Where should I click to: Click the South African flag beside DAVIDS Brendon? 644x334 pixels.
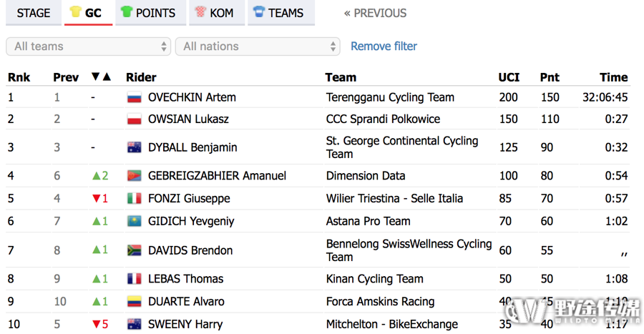tap(135, 250)
